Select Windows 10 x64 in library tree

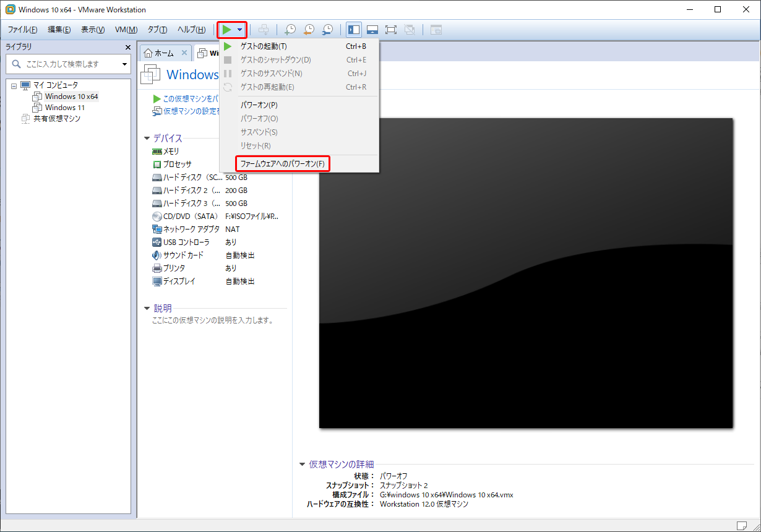coord(71,97)
